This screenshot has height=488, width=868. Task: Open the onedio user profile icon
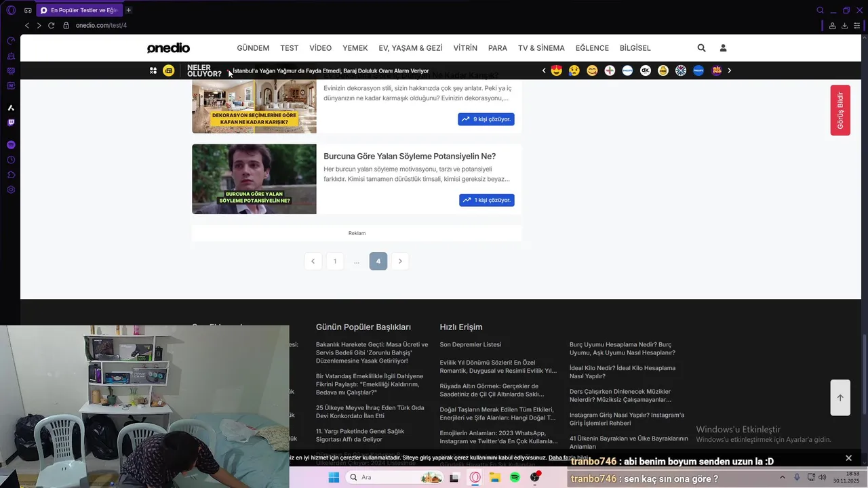(723, 48)
